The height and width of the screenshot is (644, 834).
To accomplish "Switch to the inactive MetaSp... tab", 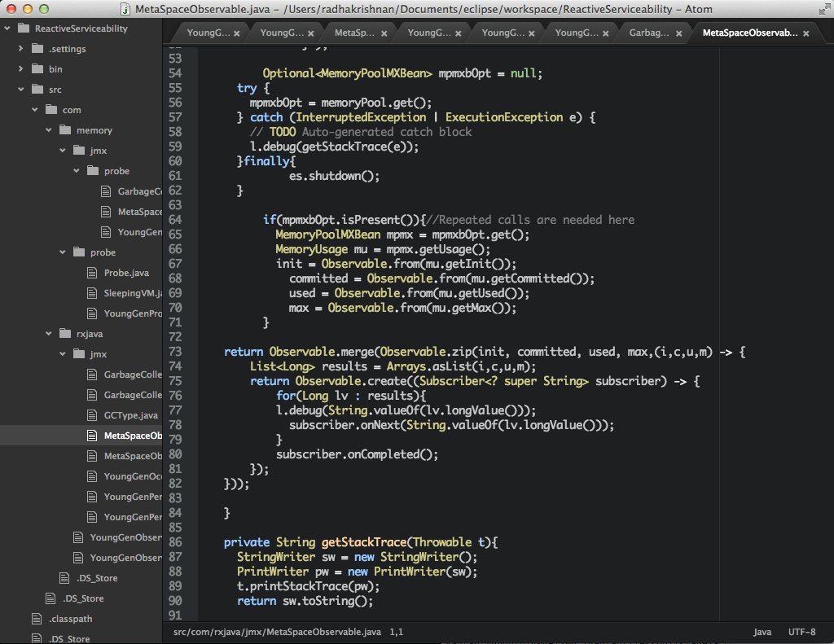I will [x=354, y=33].
